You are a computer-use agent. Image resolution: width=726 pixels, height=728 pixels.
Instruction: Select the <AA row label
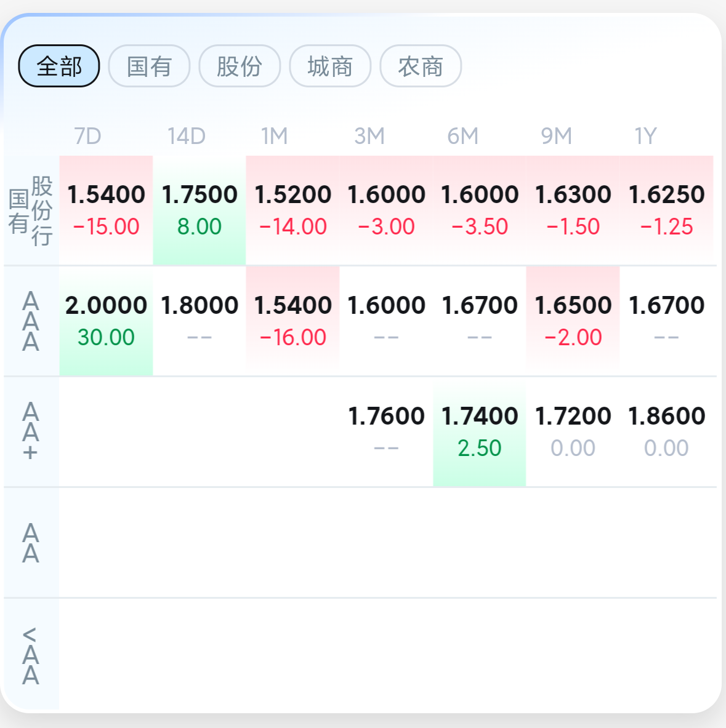pyautogui.click(x=31, y=655)
